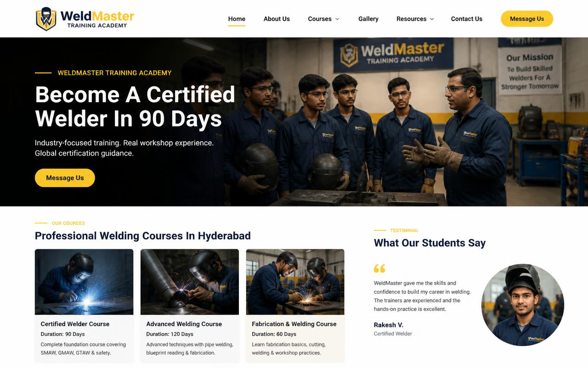Click Rakesh V. circular portrait photo
Viewport: 588px width, 368px height.
(523, 305)
